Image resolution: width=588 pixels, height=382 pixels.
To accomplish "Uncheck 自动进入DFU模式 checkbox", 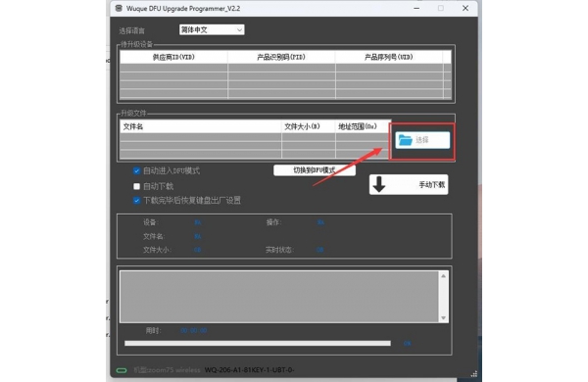I will pos(136,171).
